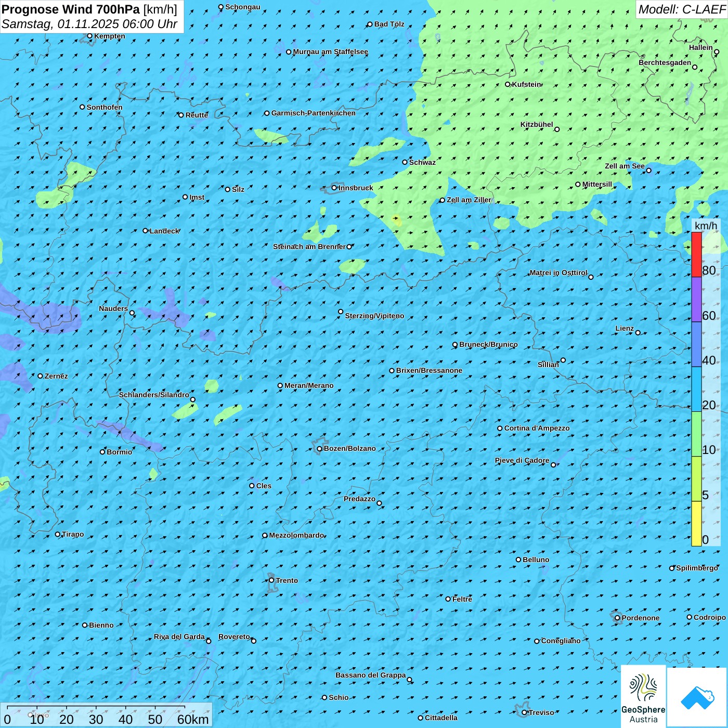Click the 'Rovereto' label
Screen dimensions: 728x728
click(x=234, y=636)
